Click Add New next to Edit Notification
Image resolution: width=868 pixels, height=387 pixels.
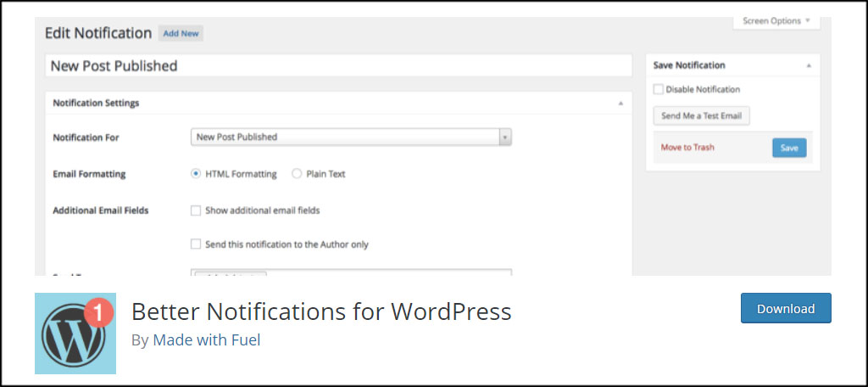(181, 33)
